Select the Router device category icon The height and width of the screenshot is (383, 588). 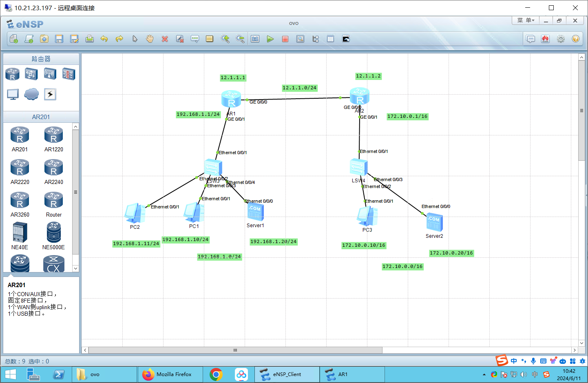click(x=12, y=74)
